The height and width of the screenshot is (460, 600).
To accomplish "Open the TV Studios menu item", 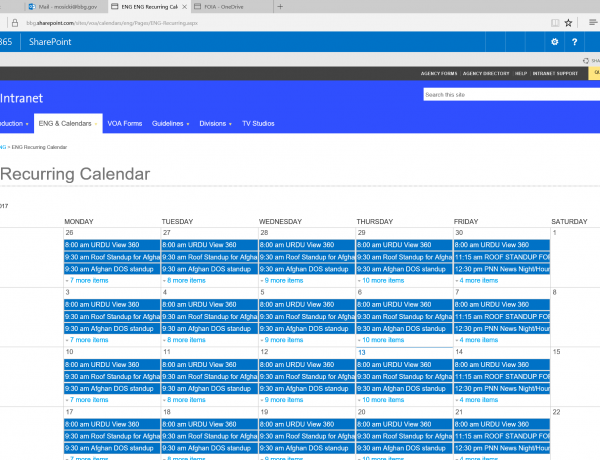I will coord(258,123).
